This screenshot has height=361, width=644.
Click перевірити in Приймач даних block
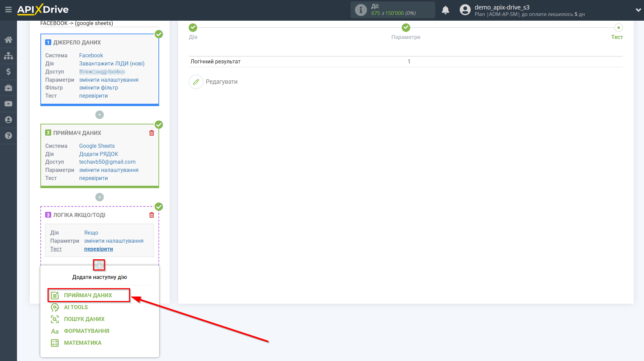click(x=93, y=178)
